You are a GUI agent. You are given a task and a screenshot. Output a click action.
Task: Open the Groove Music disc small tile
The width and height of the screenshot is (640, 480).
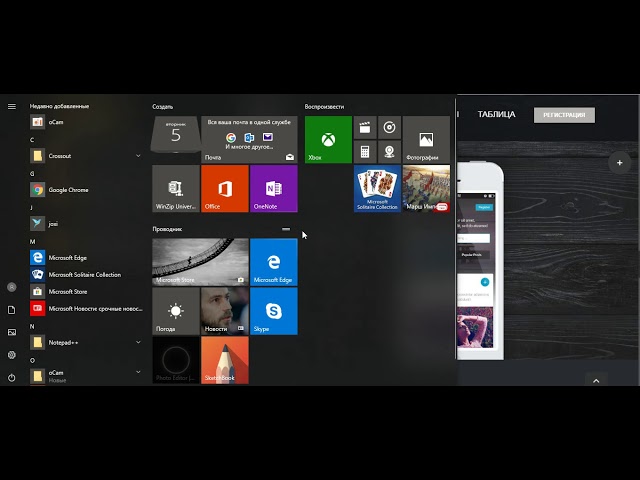point(389,128)
